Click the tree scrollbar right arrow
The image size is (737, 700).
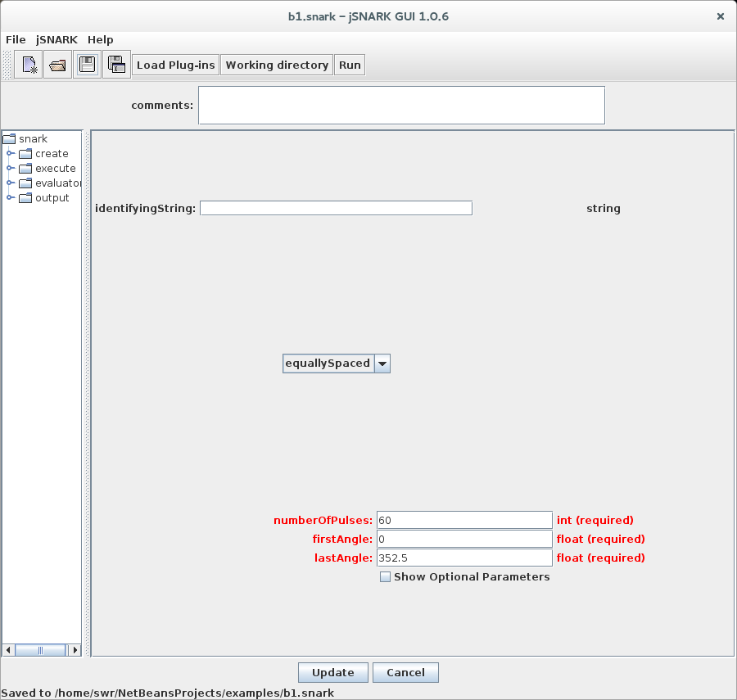click(x=75, y=650)
